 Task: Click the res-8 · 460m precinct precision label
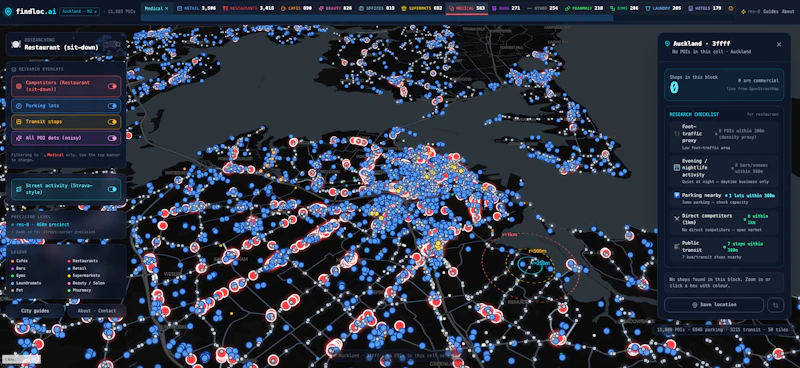42,225
